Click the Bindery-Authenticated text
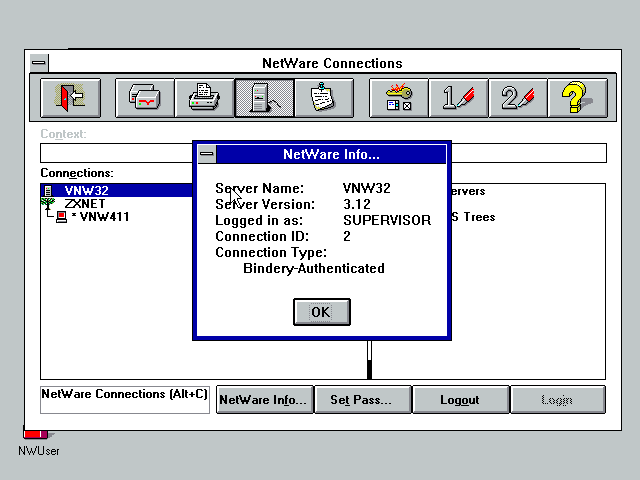 (x=314, y=269)
